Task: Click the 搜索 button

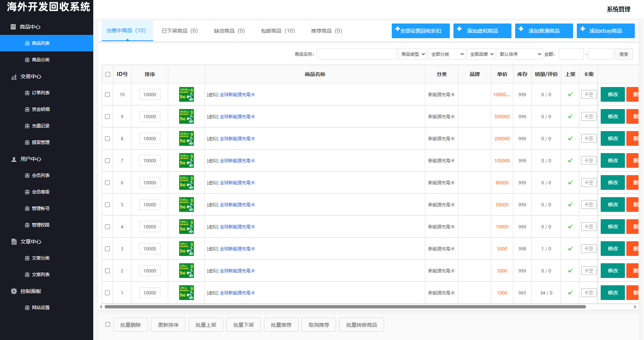Action: point(623,54)
